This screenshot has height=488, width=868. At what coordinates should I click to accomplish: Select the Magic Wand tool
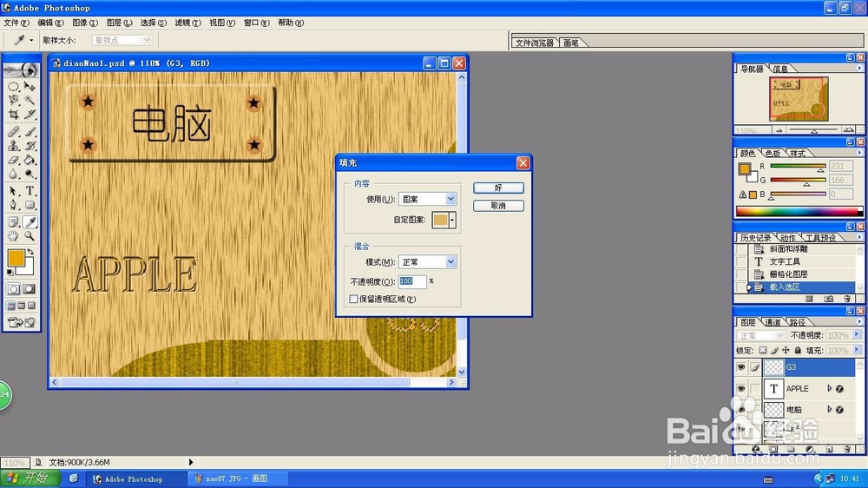(x=30, y=100)
